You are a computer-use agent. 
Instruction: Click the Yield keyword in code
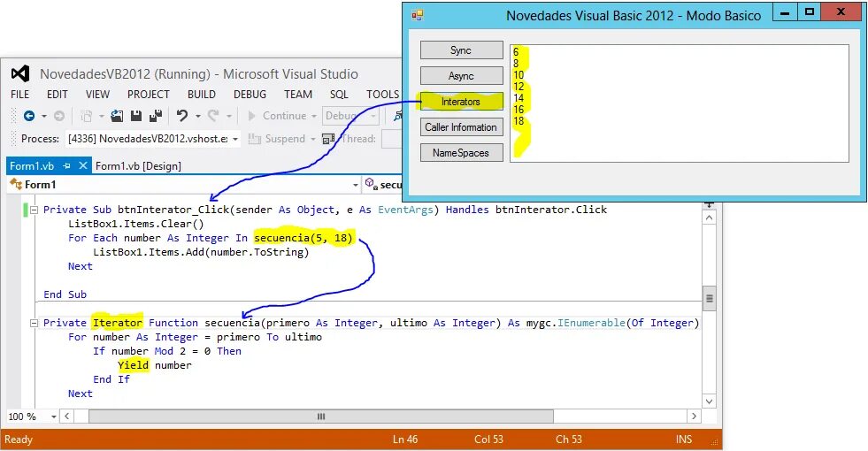click(133, 365)
